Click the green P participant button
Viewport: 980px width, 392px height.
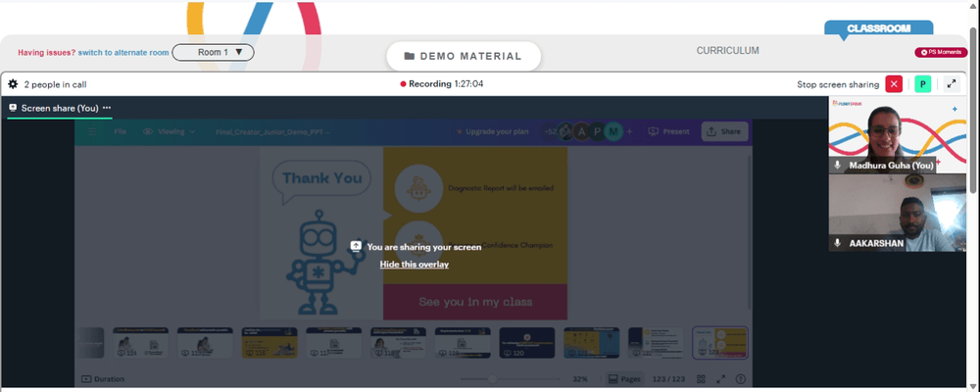[922, 83]
